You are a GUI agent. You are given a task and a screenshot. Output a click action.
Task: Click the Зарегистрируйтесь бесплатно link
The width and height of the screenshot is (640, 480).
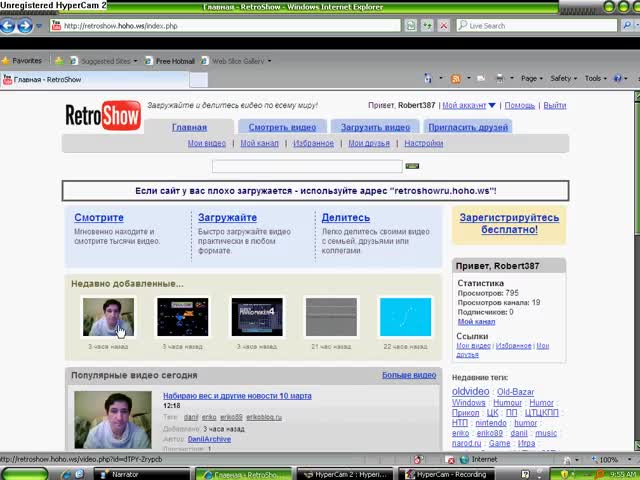pos(509,223)
